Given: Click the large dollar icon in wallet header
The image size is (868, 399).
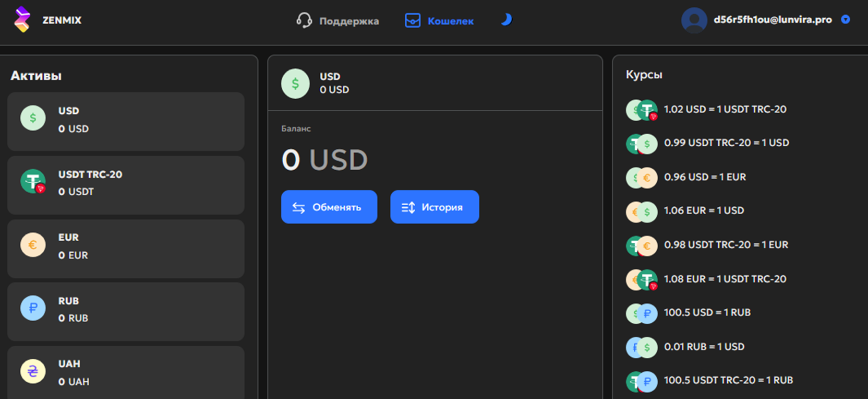Looking at the screenshot, I should (x=295, y=84).
